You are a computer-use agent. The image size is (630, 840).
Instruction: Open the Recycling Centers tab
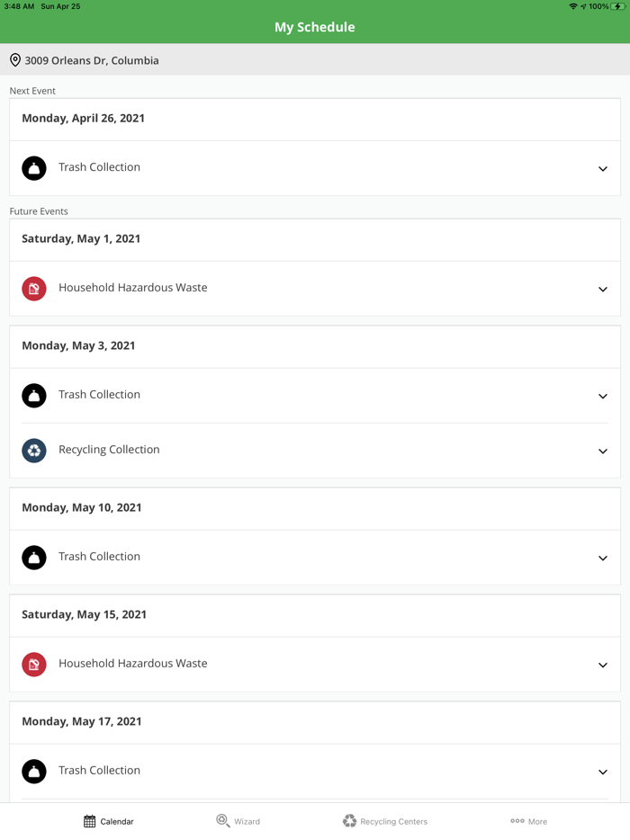pyautogui.click(x=385, y=821)
